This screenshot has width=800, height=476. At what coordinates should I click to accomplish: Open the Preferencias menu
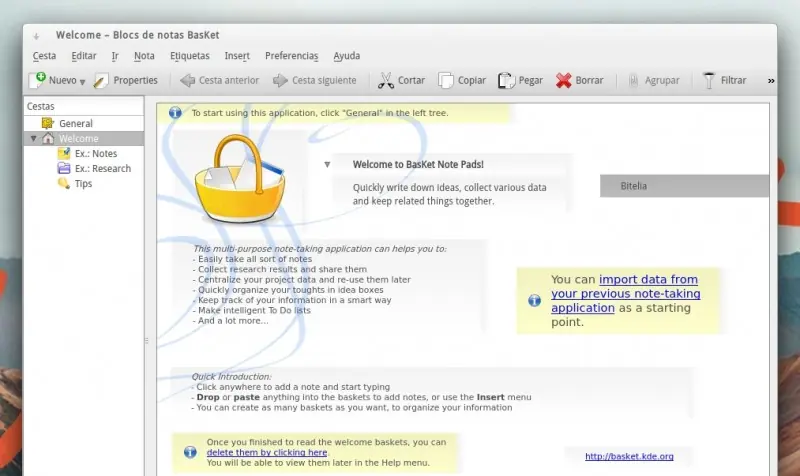291,56
